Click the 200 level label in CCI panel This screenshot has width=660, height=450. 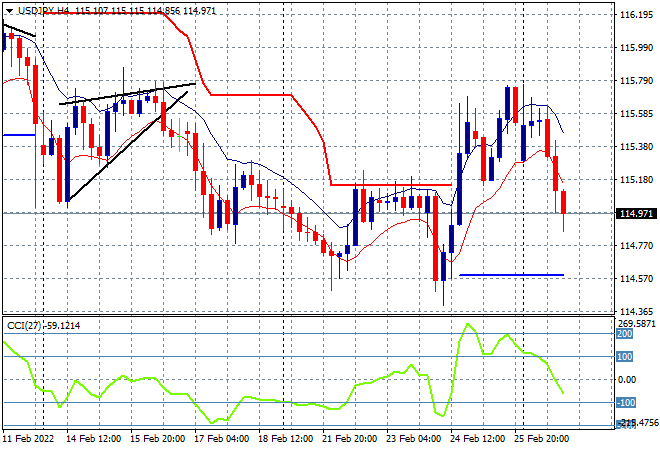624,334
